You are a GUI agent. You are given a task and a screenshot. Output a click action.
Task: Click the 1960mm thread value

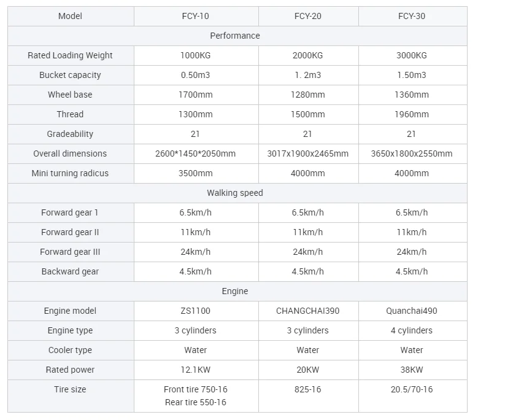pos(411,114)
